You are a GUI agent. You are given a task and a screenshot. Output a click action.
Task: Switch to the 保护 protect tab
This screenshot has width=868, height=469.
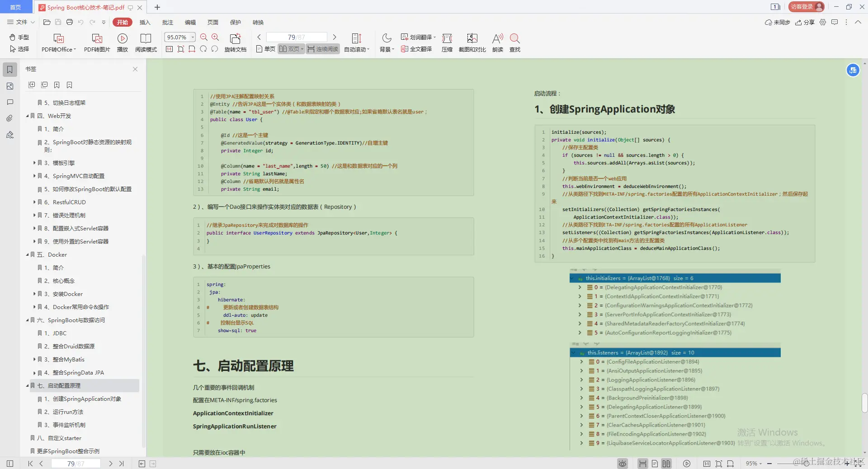click(236, 22)
